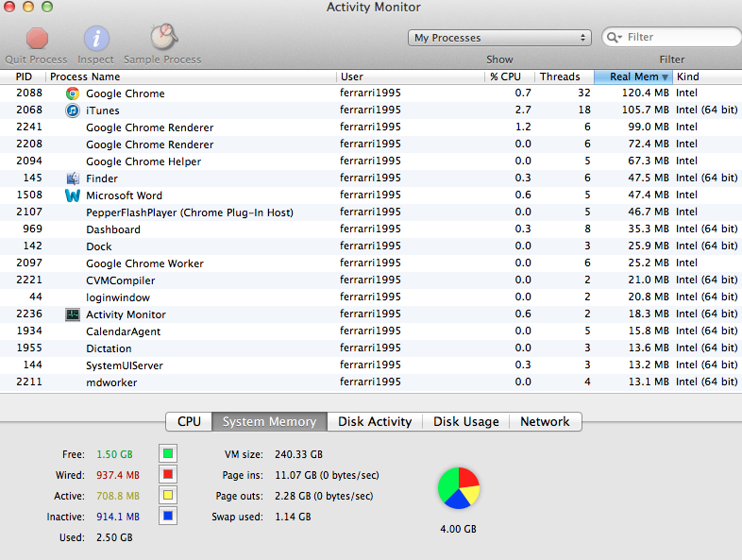
Task: Sort by User column header
Action: 411,76
